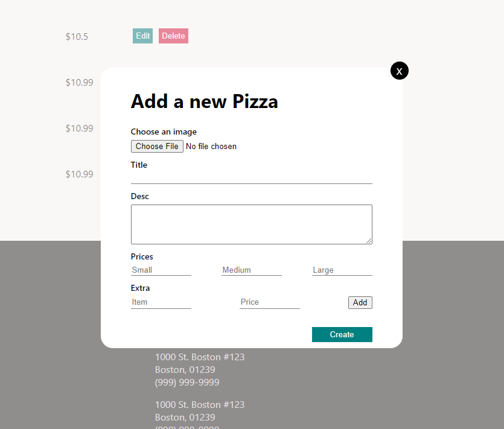Click the Extra Price input field
This screenshot has height=429, width=504.
[x=269, y=302]
